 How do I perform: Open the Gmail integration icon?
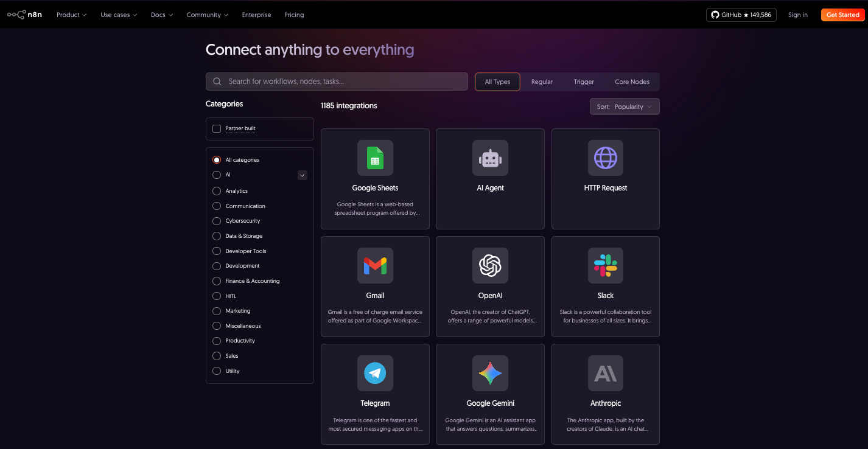pyautogui.click(x=375, y=266)
